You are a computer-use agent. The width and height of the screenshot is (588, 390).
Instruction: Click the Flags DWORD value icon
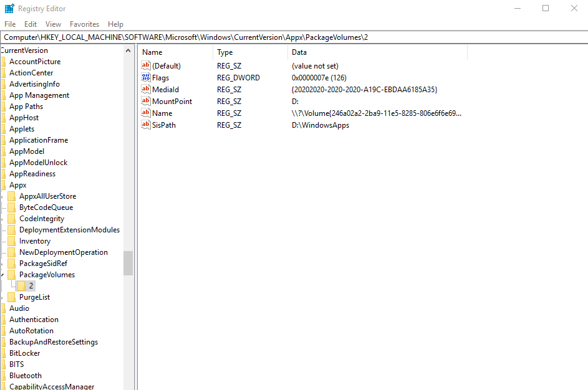146,78
